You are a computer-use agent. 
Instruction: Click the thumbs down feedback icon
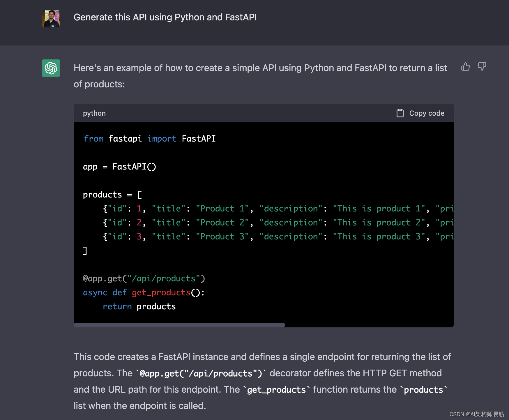pyautogui.click(x=482, y=67)
